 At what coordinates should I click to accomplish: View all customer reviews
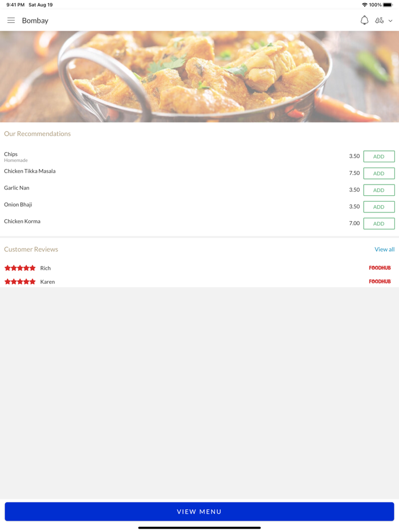click(384, 249)
